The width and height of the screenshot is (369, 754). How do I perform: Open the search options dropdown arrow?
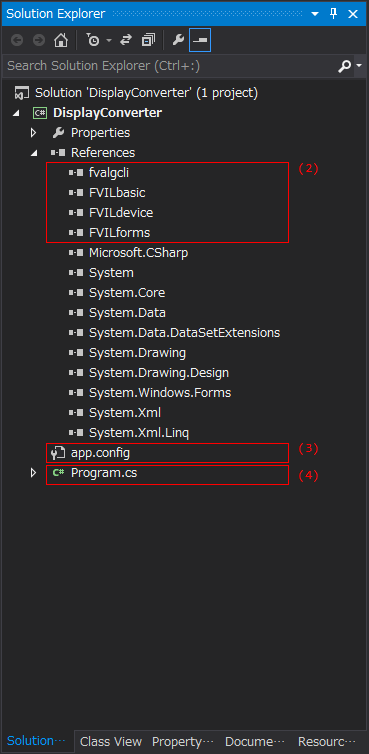(359, 66)
